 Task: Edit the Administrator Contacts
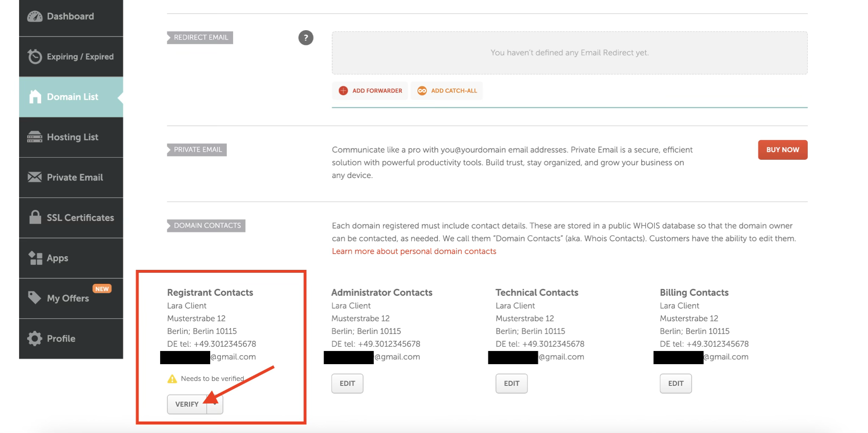coord(347,383)
